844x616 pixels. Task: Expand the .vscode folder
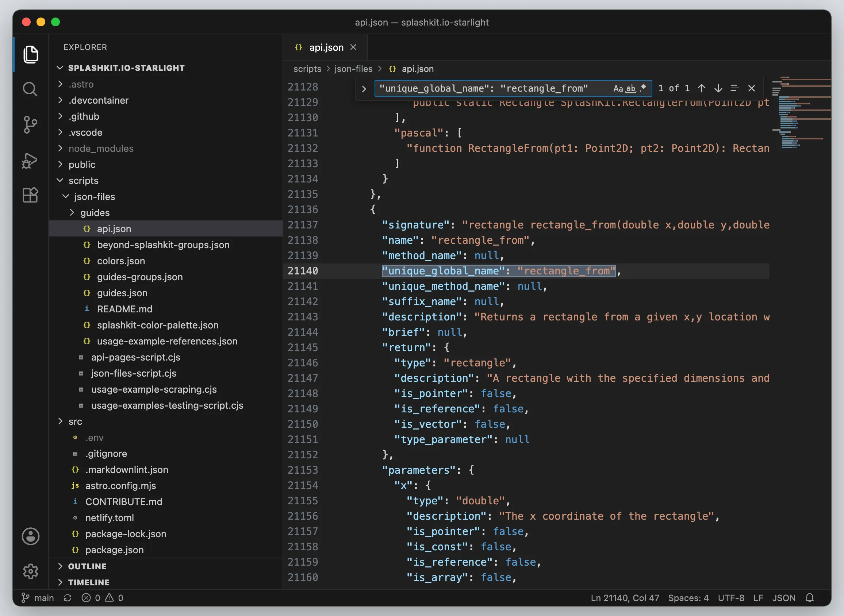coord(166,132)
